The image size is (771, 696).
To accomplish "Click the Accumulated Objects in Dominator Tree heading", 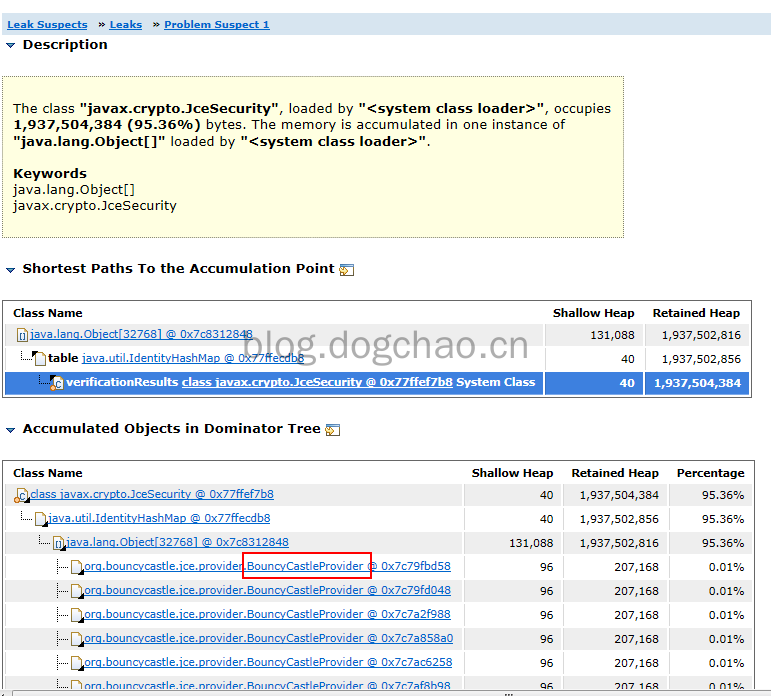I will (171, 429).
